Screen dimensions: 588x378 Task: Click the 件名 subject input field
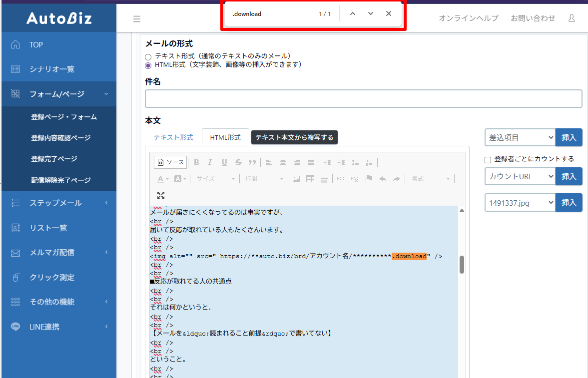(x=363, y=98)
